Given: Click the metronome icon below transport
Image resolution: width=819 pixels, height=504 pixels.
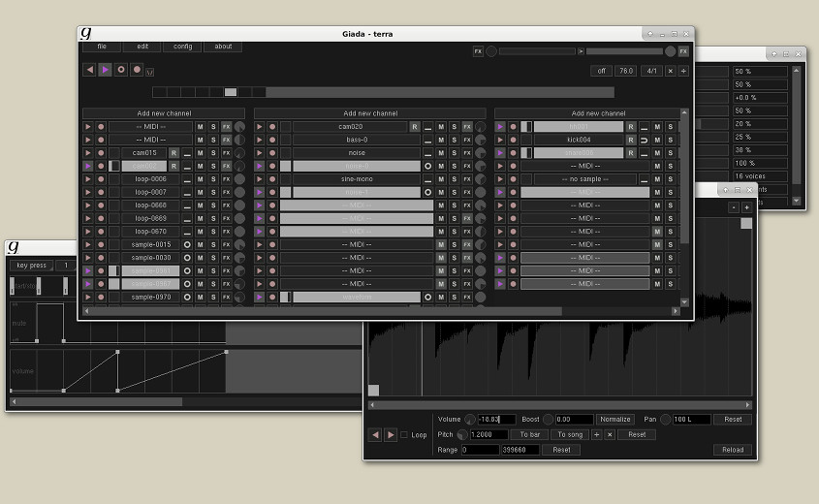Looking at the screenshot, I should pos(150,73).
